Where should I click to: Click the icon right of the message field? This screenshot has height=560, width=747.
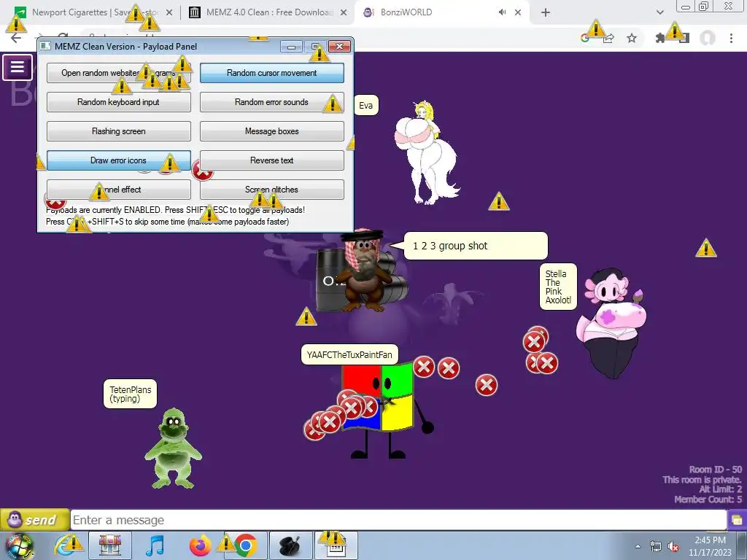tap(737, 520)
